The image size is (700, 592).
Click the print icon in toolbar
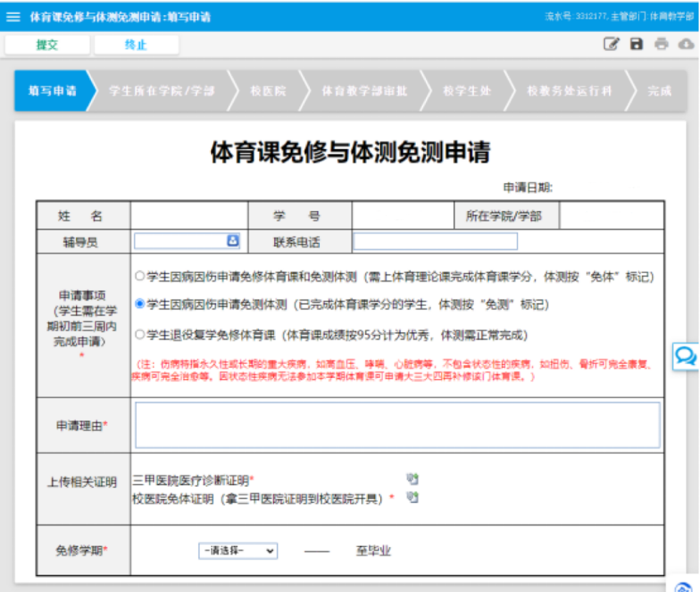tap(661, 44)
